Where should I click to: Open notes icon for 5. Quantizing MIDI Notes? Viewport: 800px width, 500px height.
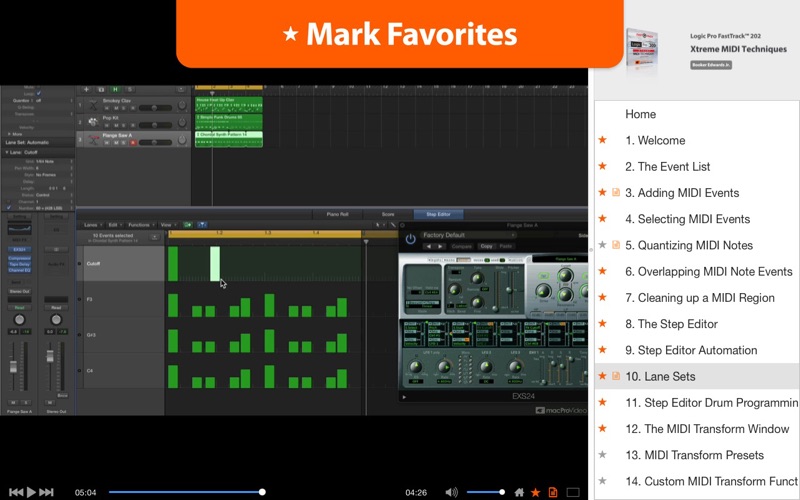pos(616,245)
